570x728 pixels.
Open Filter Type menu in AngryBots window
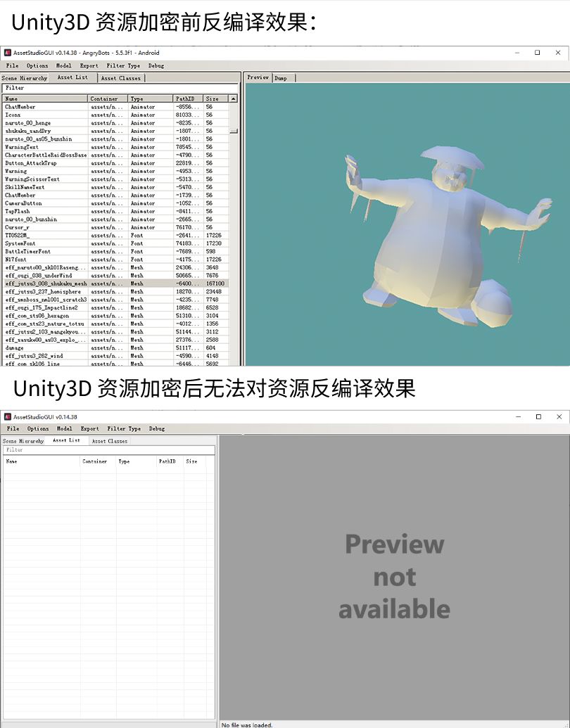click(x=123, y=65)
